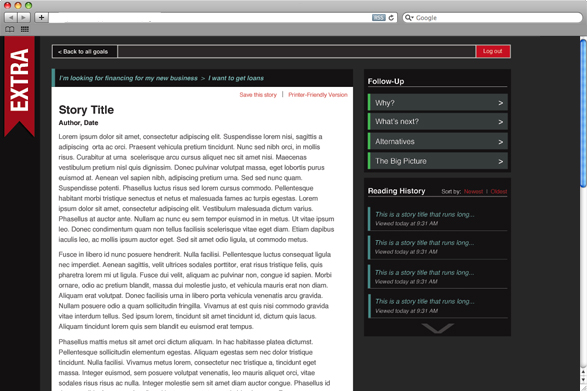Click the Follow-Up panel heading
Viewport: 587px width, 391px height.
click(386, 81)
